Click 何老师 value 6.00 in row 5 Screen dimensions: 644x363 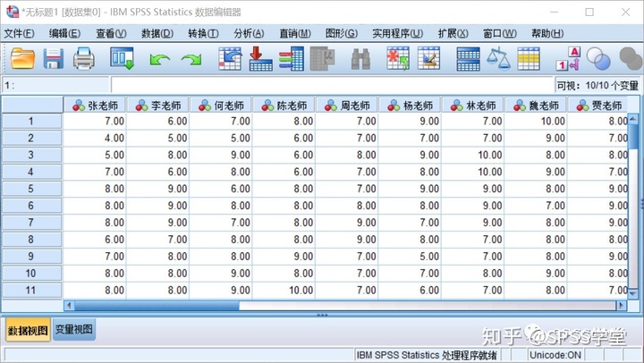[221, 189]
